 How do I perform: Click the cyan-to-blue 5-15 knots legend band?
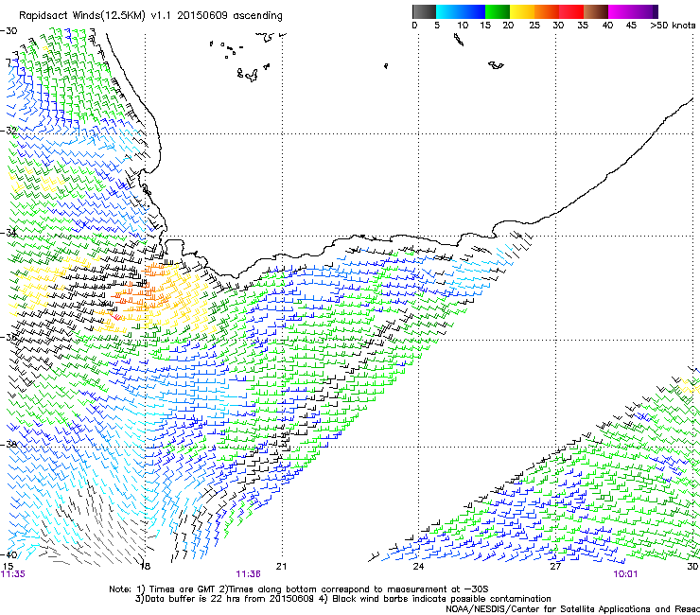461,11
